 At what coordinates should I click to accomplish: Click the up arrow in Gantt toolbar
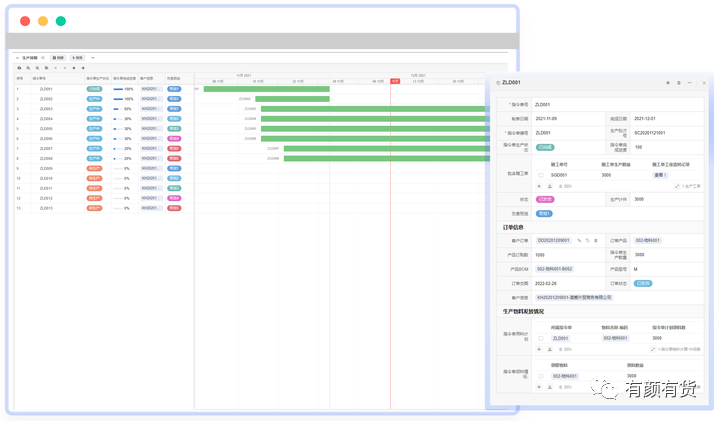coord(65,68)
